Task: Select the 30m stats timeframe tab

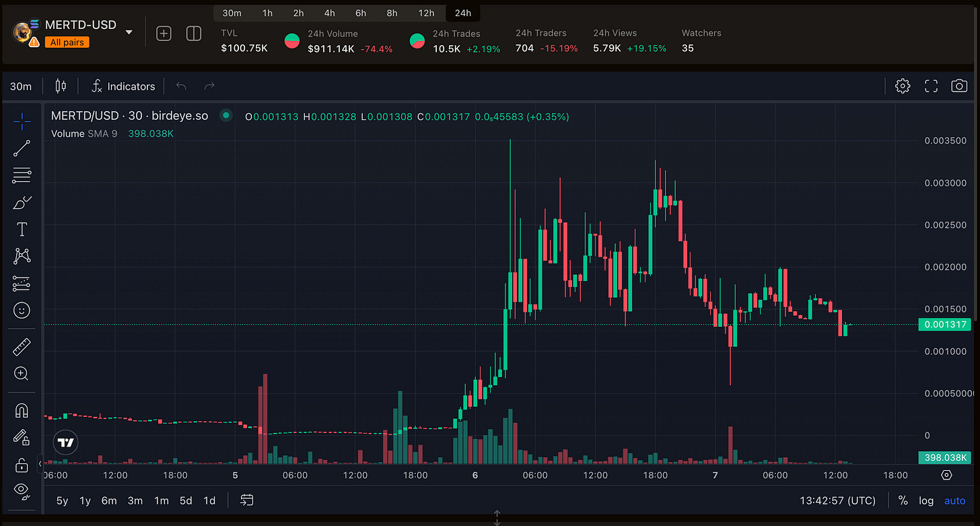Action: click(232, 13)
